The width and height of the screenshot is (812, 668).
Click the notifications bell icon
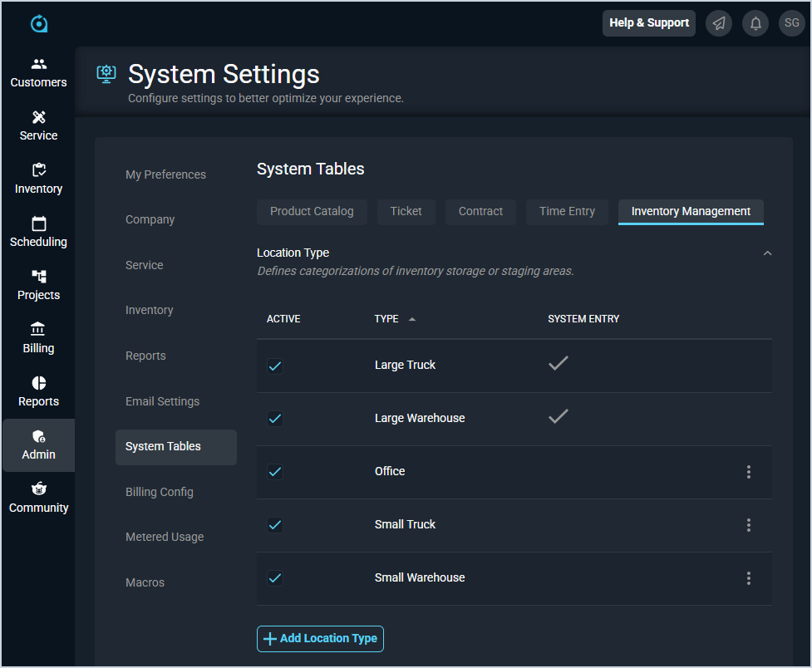(x=755, y=23)
